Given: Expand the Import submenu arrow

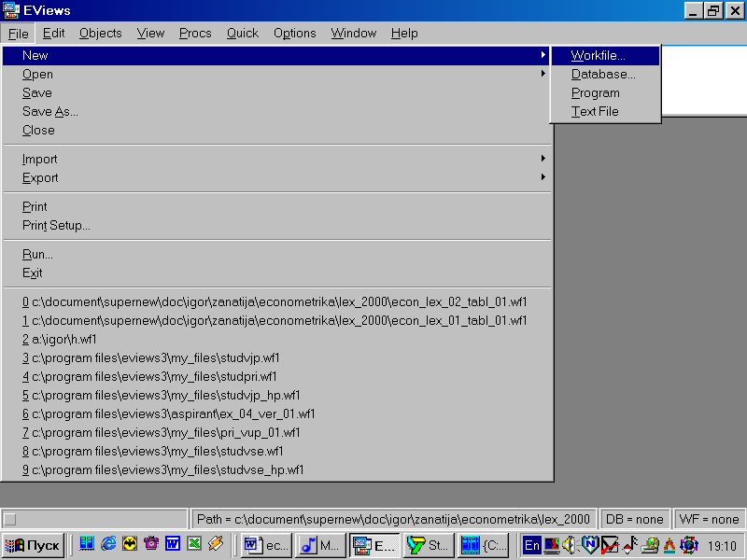Looking at the screenshot, I should pyautogui.click(x=543, y=159).
